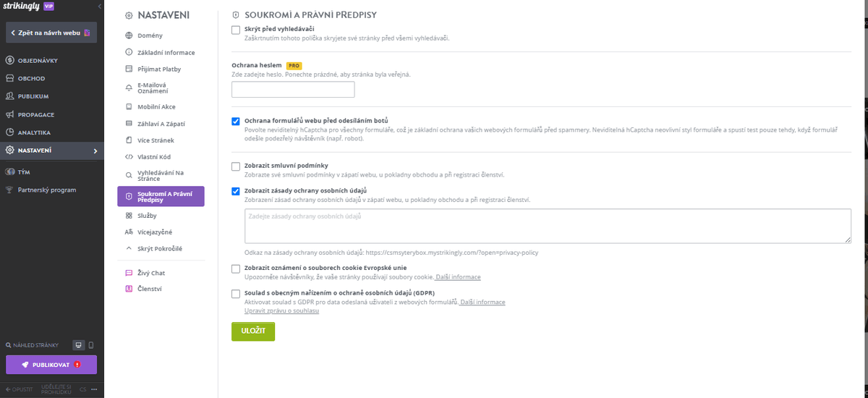Screen dimensions: 868x398
Task: Open the three-dots more options menu
Action: (93, 389)
